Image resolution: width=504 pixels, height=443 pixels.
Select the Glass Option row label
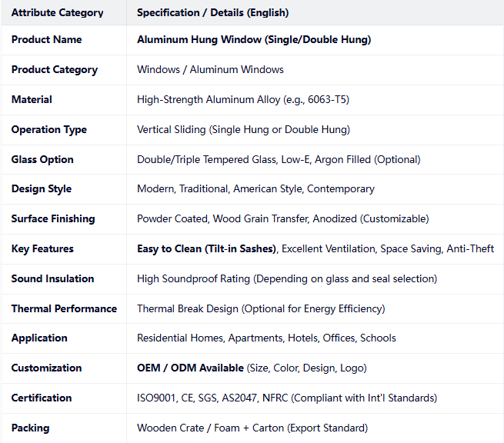click(x=42, y=159)
